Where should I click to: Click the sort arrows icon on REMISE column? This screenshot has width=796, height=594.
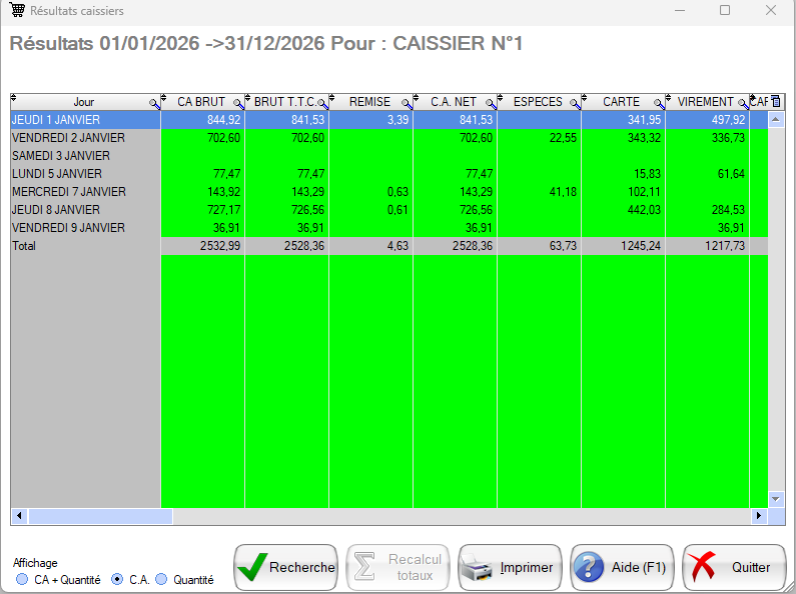[333, 97]
